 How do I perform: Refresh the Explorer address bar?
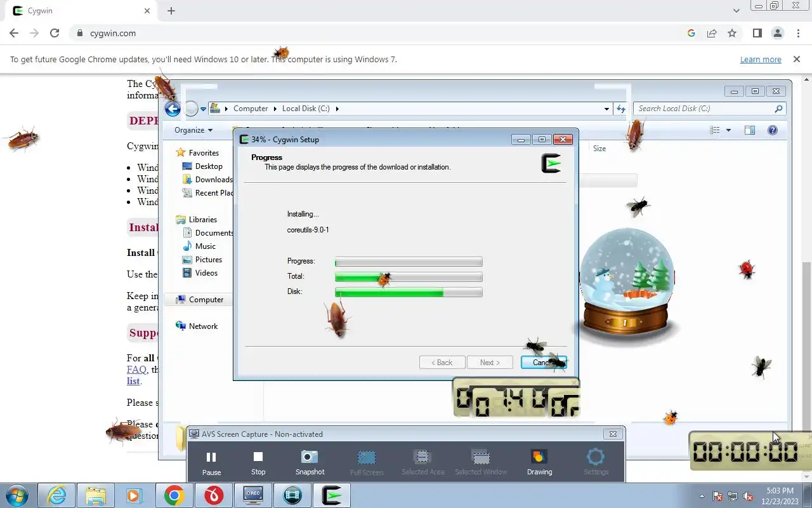(621, 109)
